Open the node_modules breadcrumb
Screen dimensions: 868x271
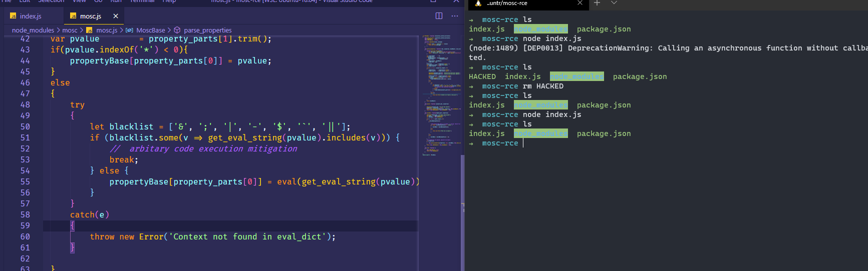(33, 30)
